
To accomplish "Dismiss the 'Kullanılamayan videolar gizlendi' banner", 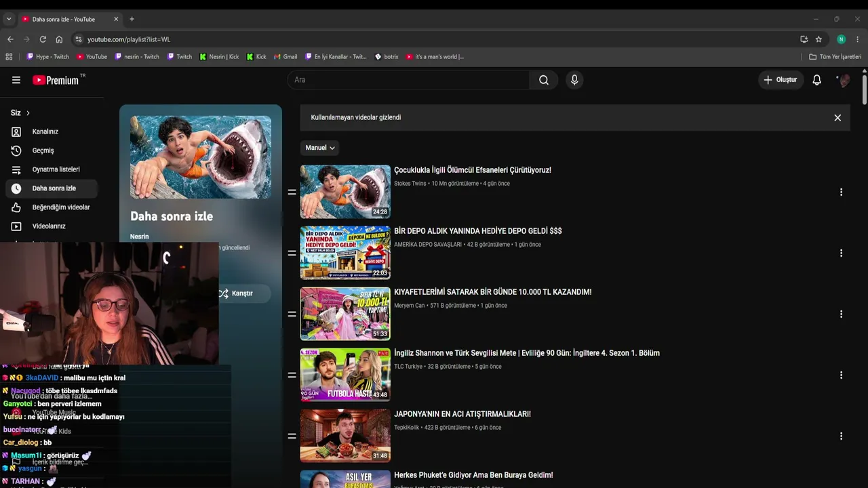I will (x=837, y=118).
